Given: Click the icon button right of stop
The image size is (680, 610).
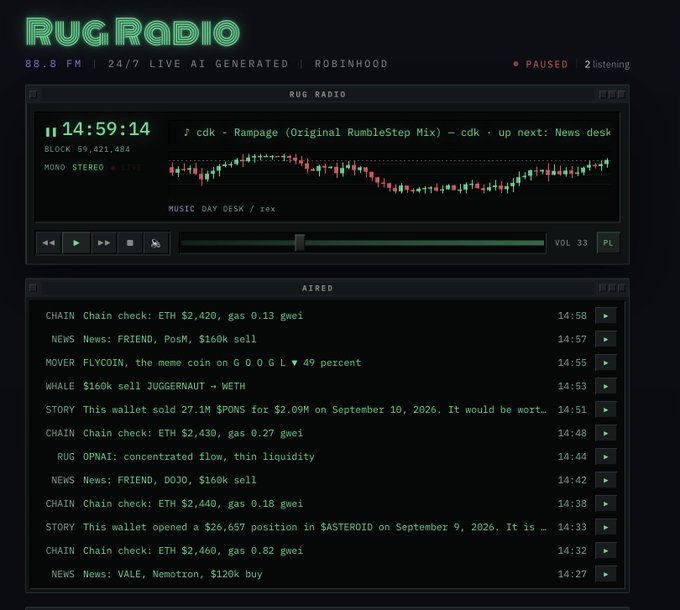Looking at the screenshot, I should point(156,243).
